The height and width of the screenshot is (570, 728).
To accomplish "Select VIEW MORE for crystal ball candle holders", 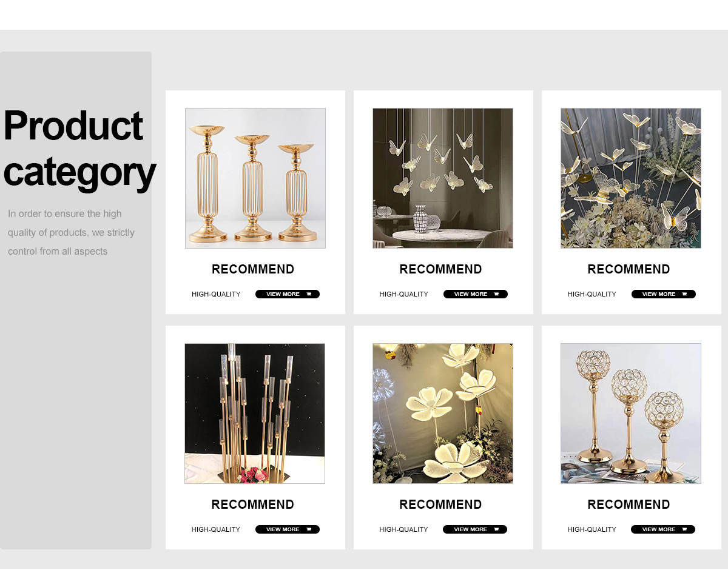I will tap(663, 529).
